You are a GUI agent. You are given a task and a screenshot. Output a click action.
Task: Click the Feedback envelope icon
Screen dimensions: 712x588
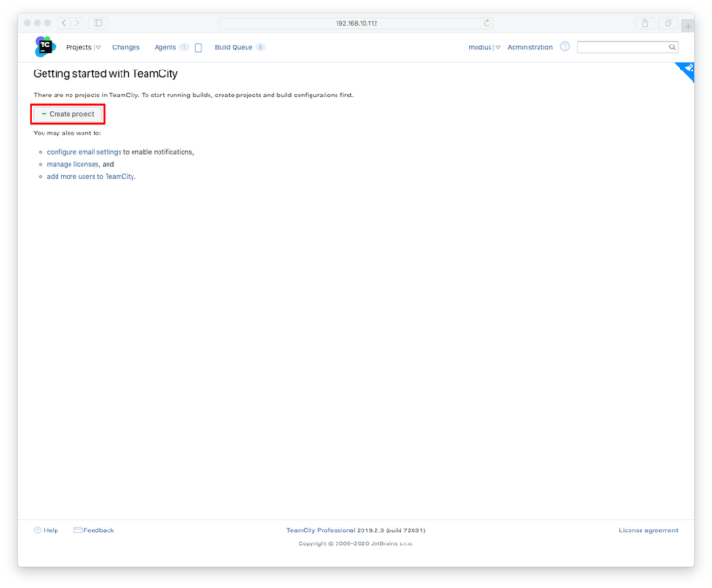[x=78, y=530]
